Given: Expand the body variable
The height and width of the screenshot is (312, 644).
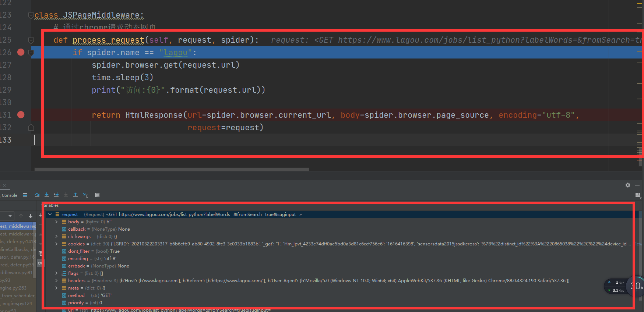Looking at the screenshot, I should [56, 221].
